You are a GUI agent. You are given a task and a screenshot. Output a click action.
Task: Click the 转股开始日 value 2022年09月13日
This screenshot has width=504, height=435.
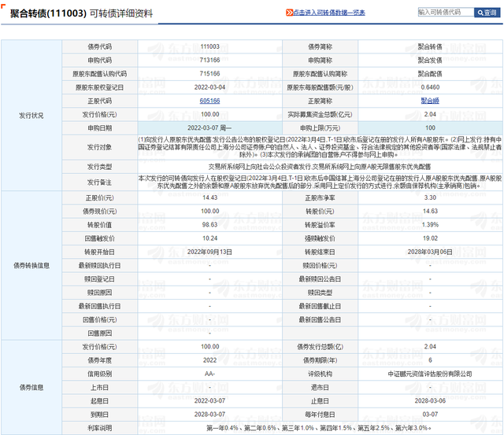[x=209, y=252]
